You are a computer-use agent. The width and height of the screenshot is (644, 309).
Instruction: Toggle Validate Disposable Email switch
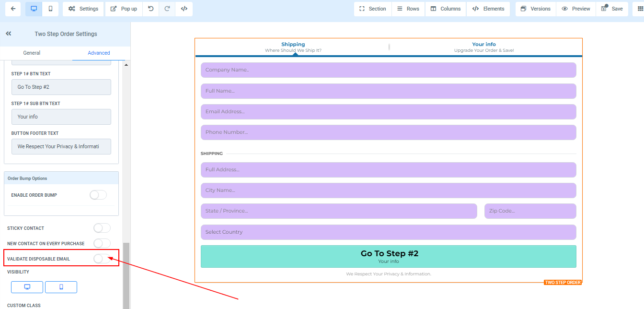click(x=102, y=259)
